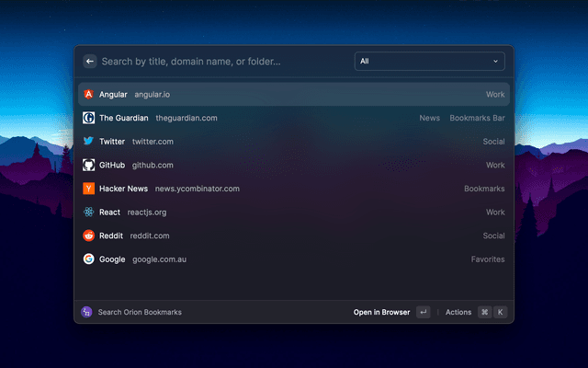Open the All folder filter dropdown

point(428,62)
